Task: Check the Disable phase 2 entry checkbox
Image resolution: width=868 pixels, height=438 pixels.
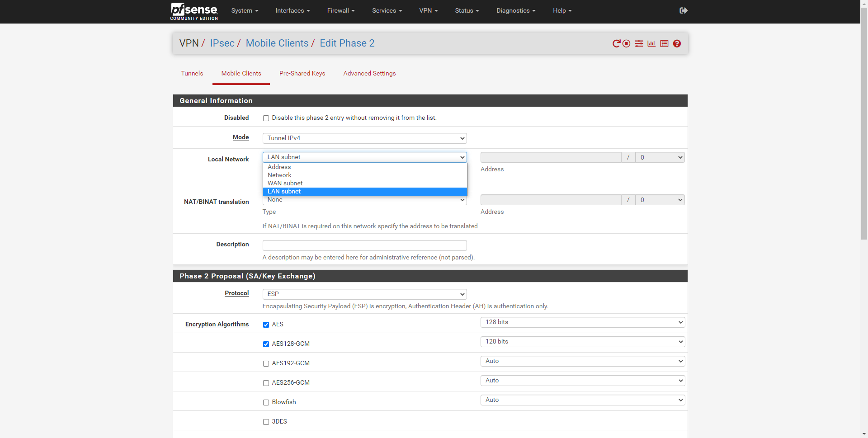Action: point(266,118)
